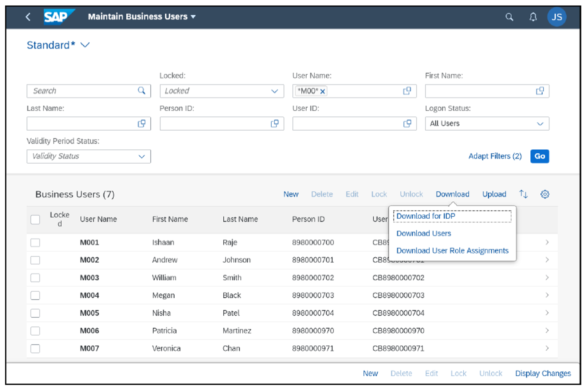Viewport: 588px width, 390px height.
Task: Open value help for the User Name filter
Action: pos(407,90)
